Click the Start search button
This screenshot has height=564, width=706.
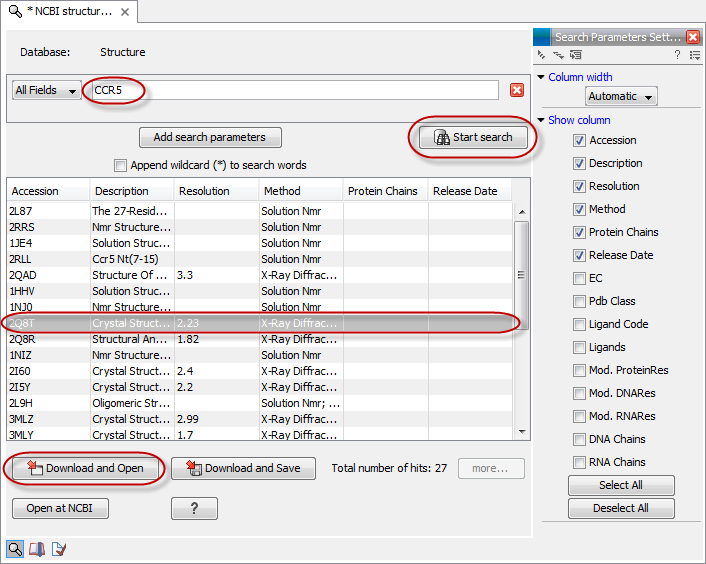[x=472, y=138]
